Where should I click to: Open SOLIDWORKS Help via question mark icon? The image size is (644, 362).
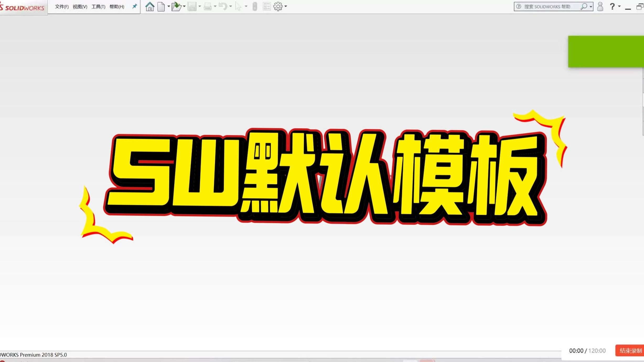pos(612,6)
